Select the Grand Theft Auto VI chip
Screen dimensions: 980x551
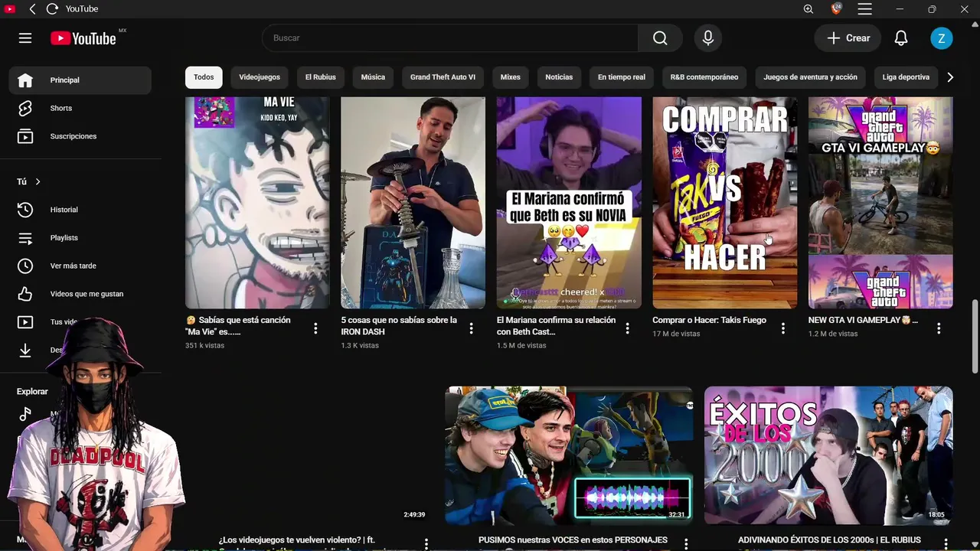point(443,77)
